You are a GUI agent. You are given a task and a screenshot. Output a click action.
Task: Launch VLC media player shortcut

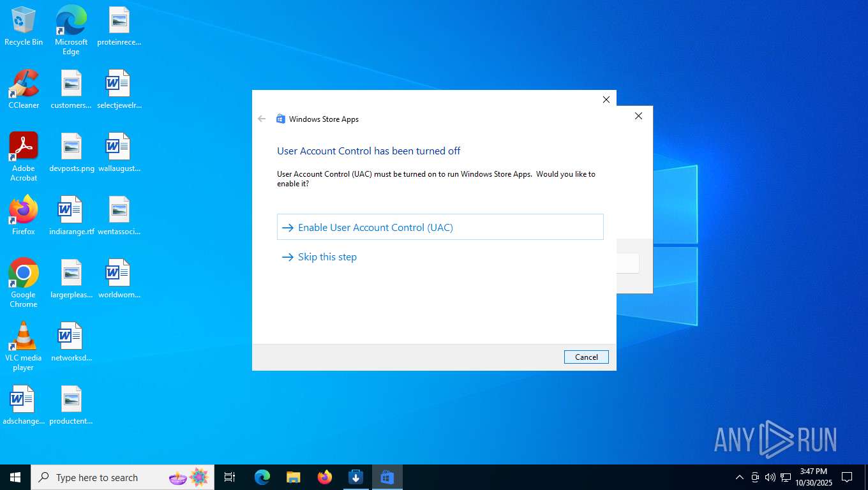[x=24, y=346]
